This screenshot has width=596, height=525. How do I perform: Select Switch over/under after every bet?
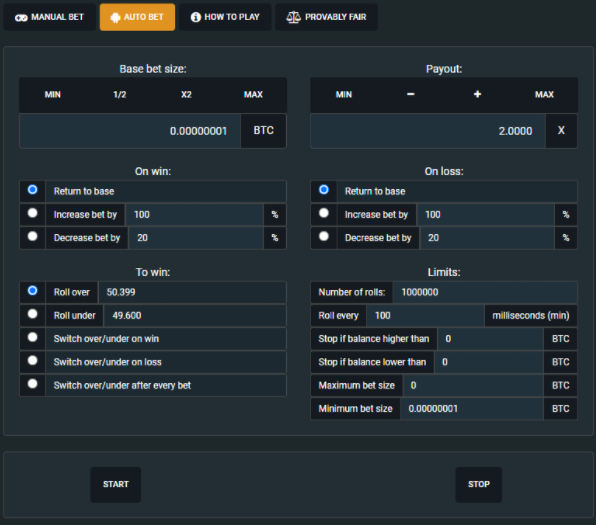33,384
